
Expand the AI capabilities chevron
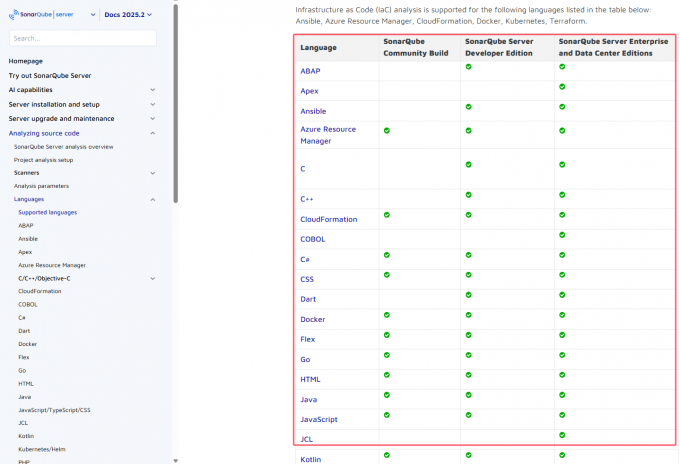[x=153, y=90]
